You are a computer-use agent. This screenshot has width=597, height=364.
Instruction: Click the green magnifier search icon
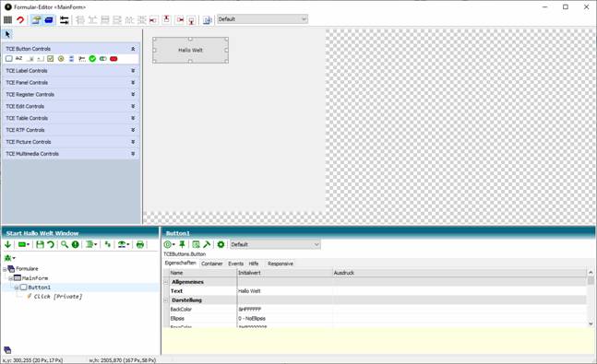click(x=65, y=244)
